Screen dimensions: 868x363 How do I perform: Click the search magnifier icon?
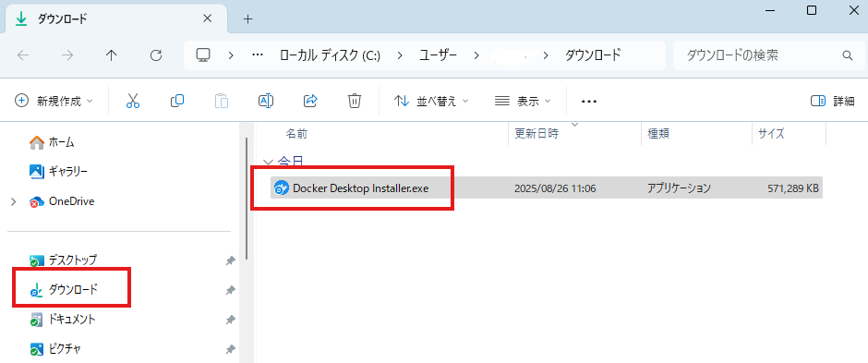click(x=847, y=55)
